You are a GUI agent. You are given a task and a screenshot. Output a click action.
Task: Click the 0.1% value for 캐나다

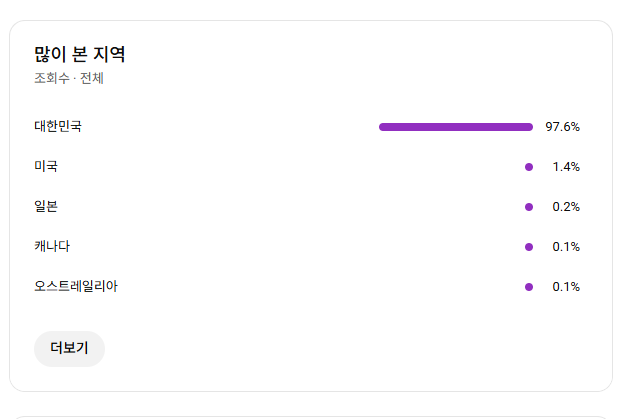pos(566,247)
